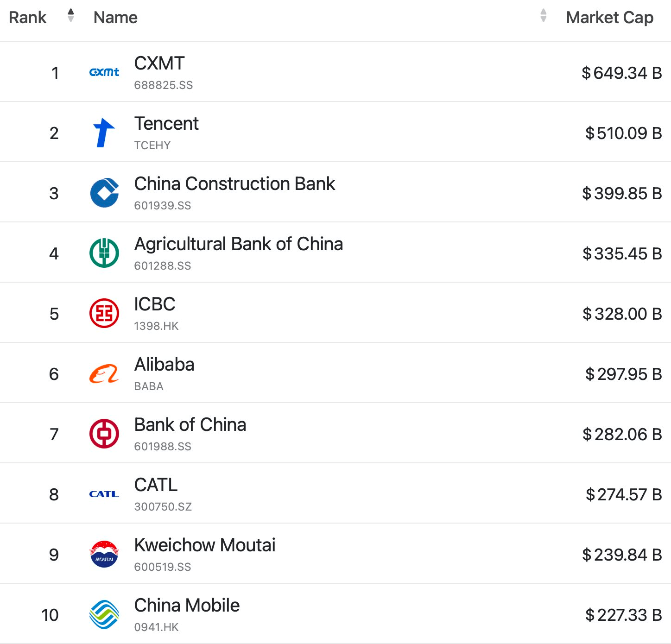The height and width of the screenshot is (644, 671).
Task: Open the Tencent company page
Action: [166, 123]
